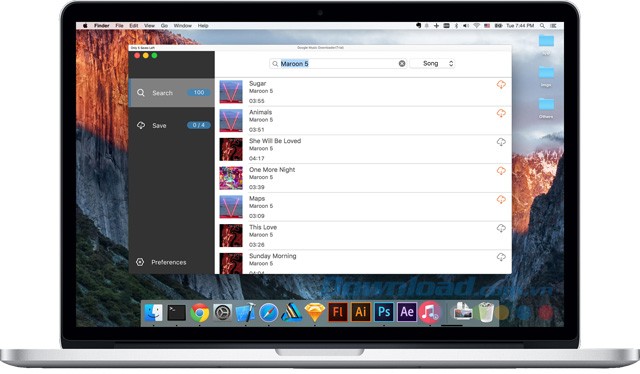640x374 pixels.
Task: Select the song title Sugar
Action: click(x=258, y=83)
